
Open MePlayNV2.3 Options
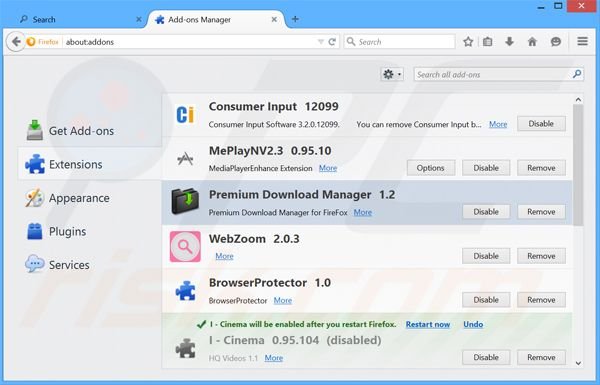click(x=430, y=168)
